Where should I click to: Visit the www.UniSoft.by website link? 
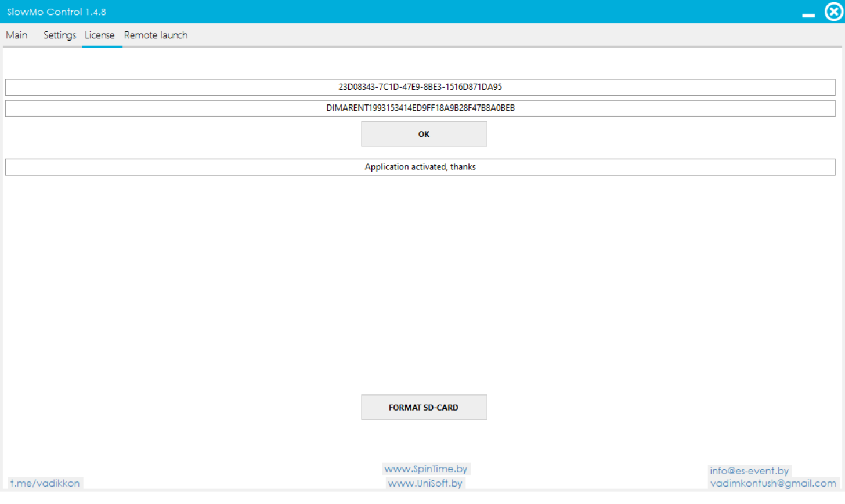425,483
